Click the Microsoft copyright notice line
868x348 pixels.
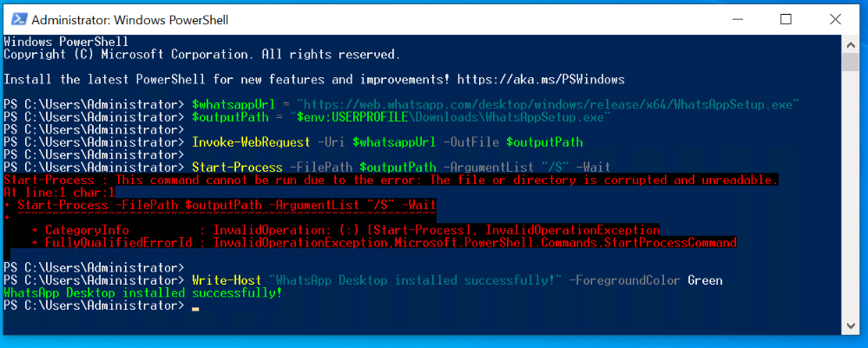coord(202,54)
